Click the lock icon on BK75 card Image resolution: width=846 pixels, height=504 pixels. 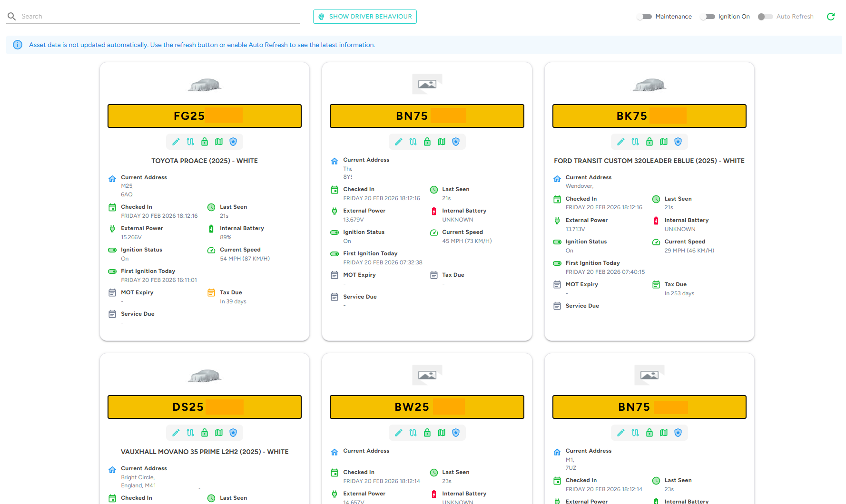click(649, 142)
